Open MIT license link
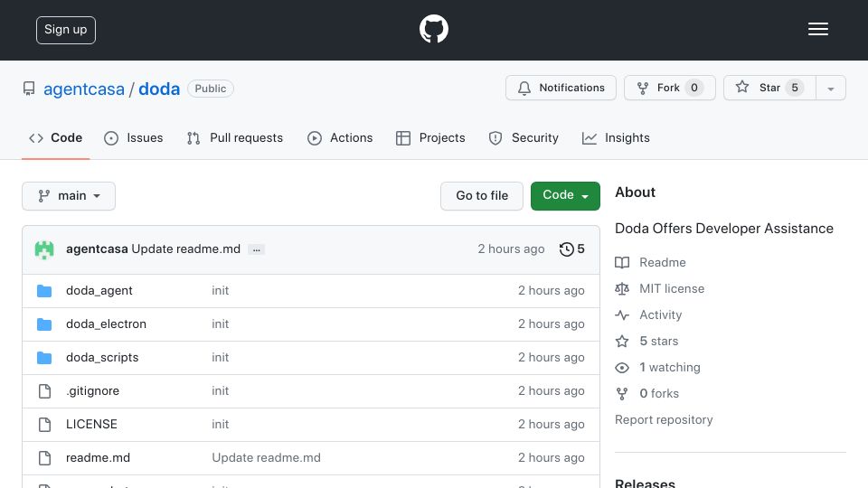The width and height of the screenshot is (868, 488). (x=672, y=289)
